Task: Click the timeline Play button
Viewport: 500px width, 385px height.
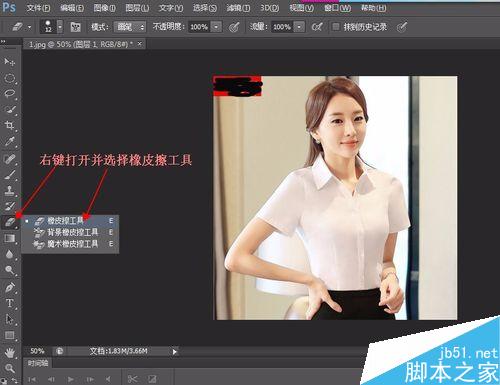Action: coord(70,379)
